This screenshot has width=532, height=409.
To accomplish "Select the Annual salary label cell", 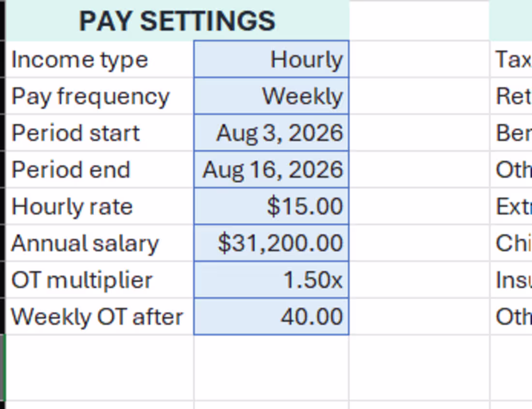I will pos(100,243).
